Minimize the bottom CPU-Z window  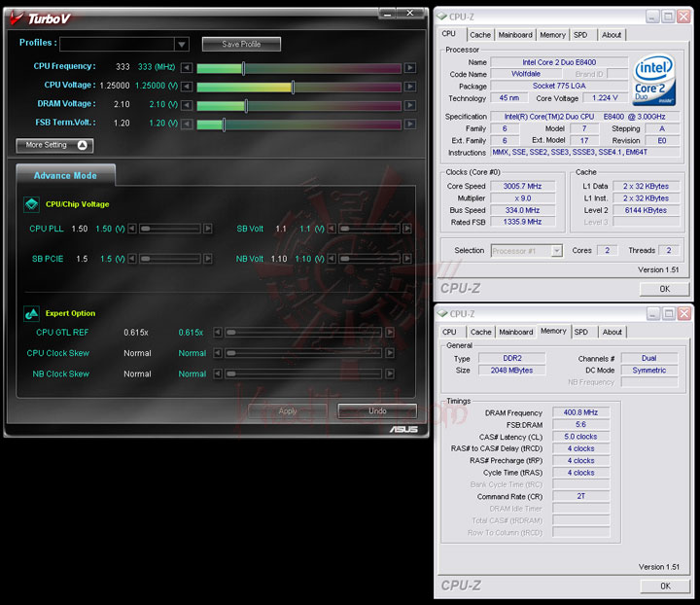652,314
